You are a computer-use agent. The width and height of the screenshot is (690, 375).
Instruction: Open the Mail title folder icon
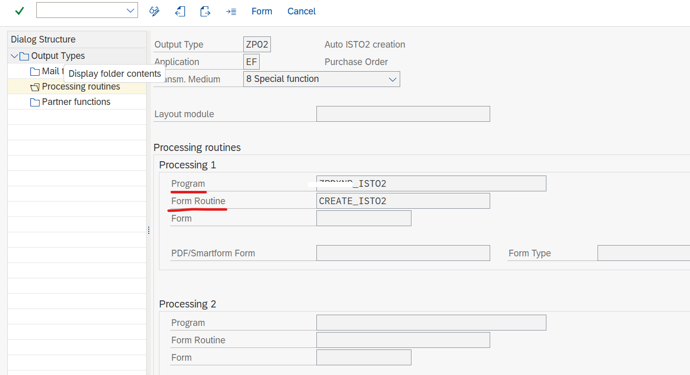pyautogui.click(x=35, y=72)
